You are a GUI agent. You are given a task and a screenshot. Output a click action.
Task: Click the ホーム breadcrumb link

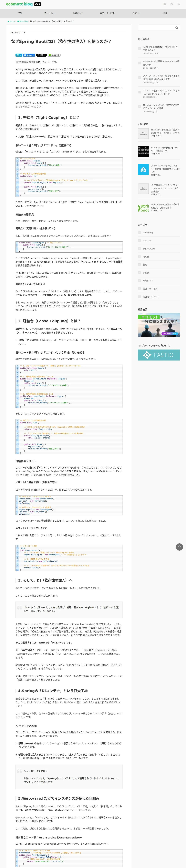tap(12, 21)
